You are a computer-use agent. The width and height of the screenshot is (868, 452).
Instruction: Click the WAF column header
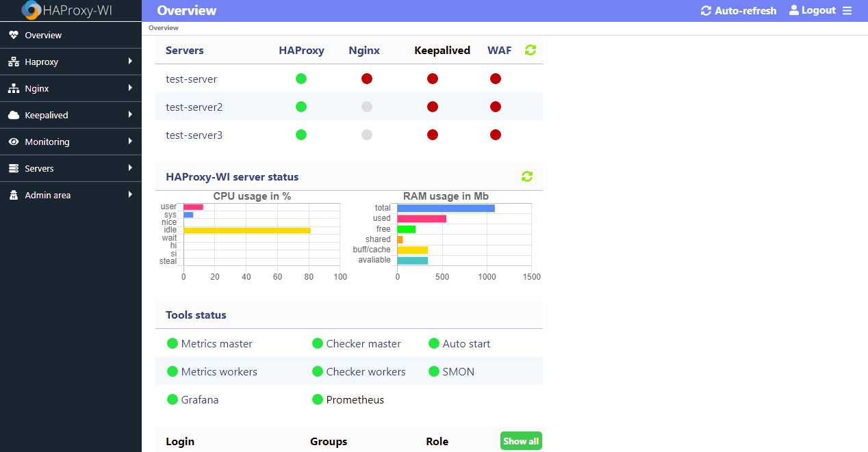pyautogui.click(x=499, y=50)
